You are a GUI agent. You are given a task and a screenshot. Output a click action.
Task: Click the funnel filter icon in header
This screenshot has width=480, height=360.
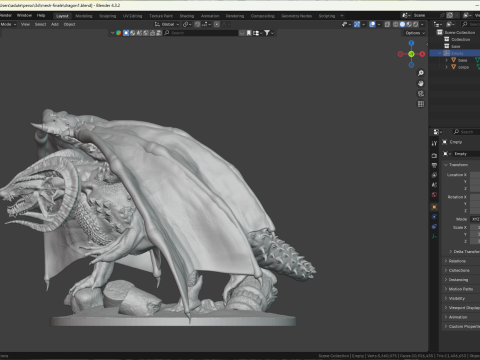click(267, 33)
